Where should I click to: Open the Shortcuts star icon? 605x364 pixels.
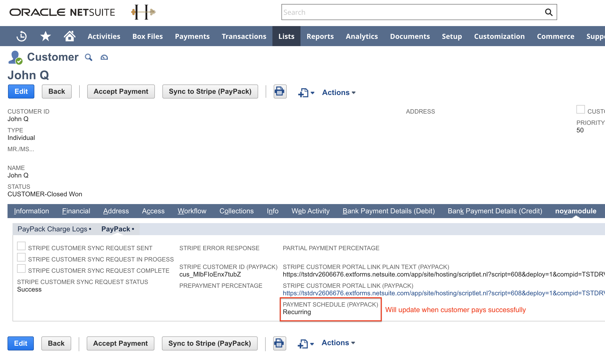pyautogui.click(x=46, y=36)
